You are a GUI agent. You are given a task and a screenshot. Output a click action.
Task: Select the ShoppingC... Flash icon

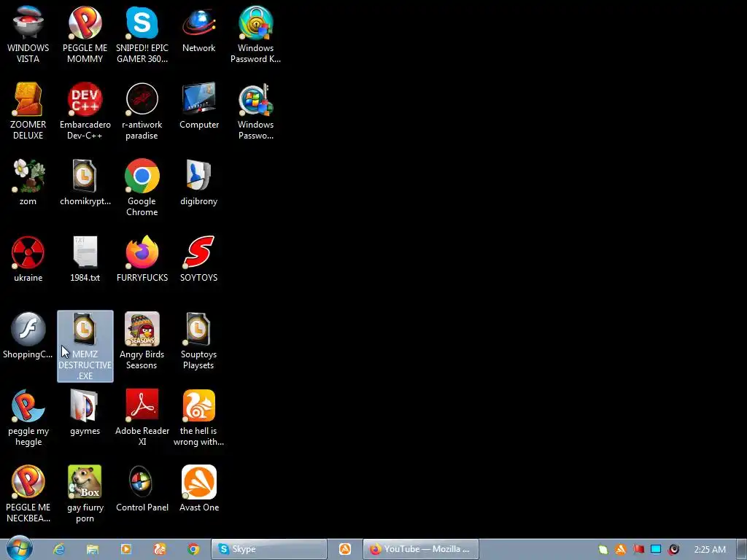click(28, 335)
